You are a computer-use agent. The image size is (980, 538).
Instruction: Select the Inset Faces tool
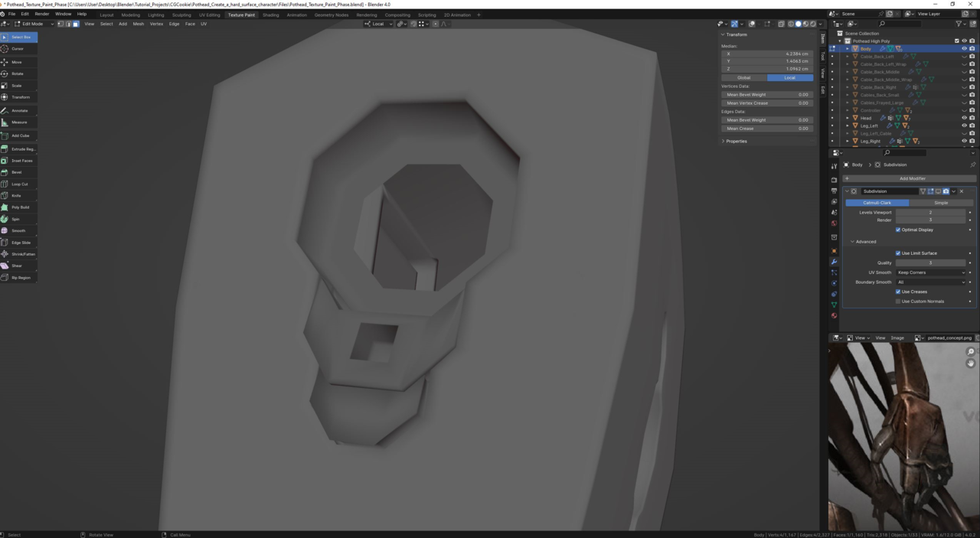[21, 161]
